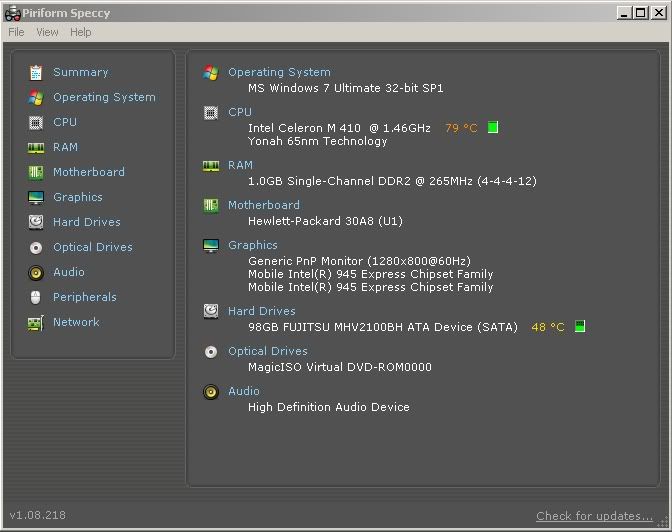
Task: Click the Peripherals mouse icon in sidebar
Action: click(x=36, y=298)
